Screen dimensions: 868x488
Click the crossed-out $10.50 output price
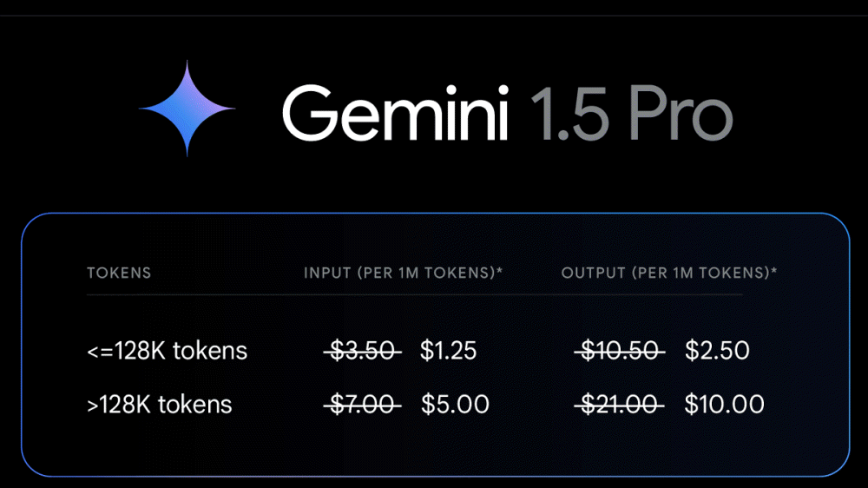[620, 351]
